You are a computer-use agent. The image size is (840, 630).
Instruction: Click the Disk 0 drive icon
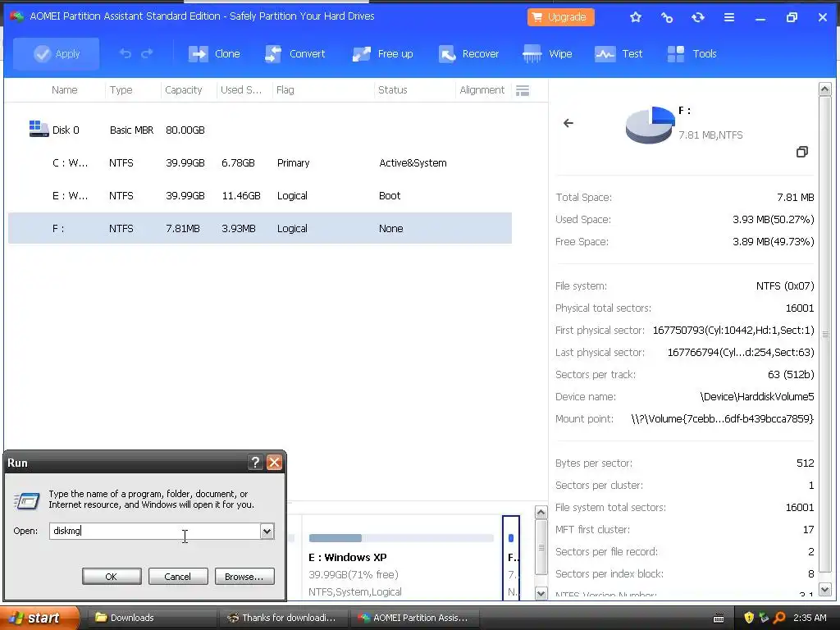(39, 129)
